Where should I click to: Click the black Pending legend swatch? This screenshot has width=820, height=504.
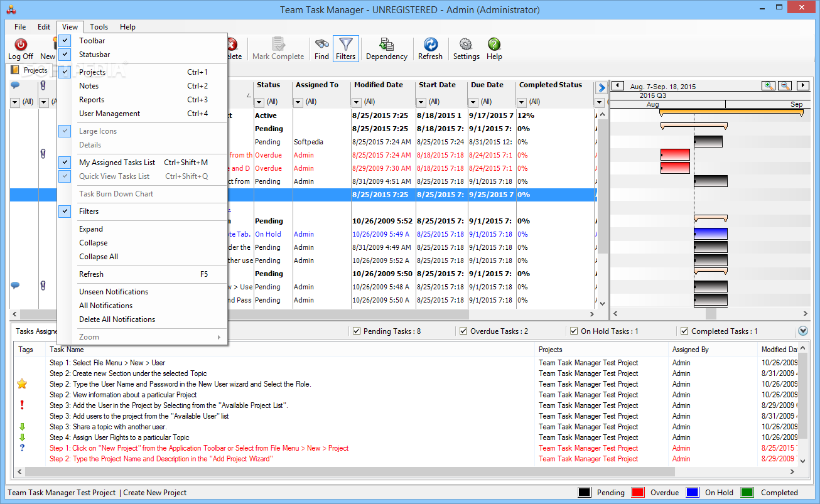[585, 493]
